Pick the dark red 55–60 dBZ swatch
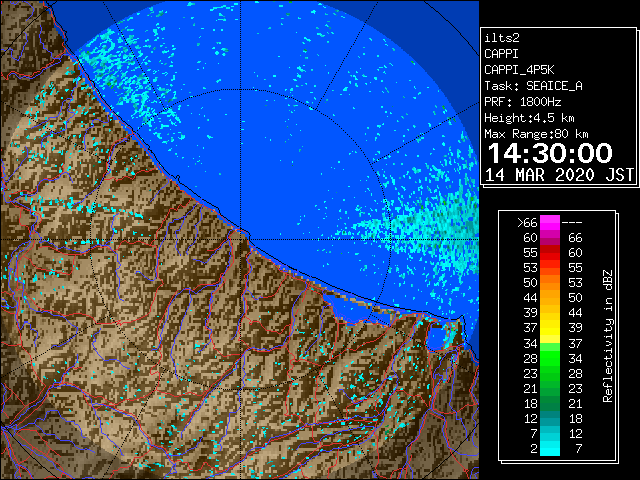The height and width of the screenshot is (480, 640). point(550,253)
